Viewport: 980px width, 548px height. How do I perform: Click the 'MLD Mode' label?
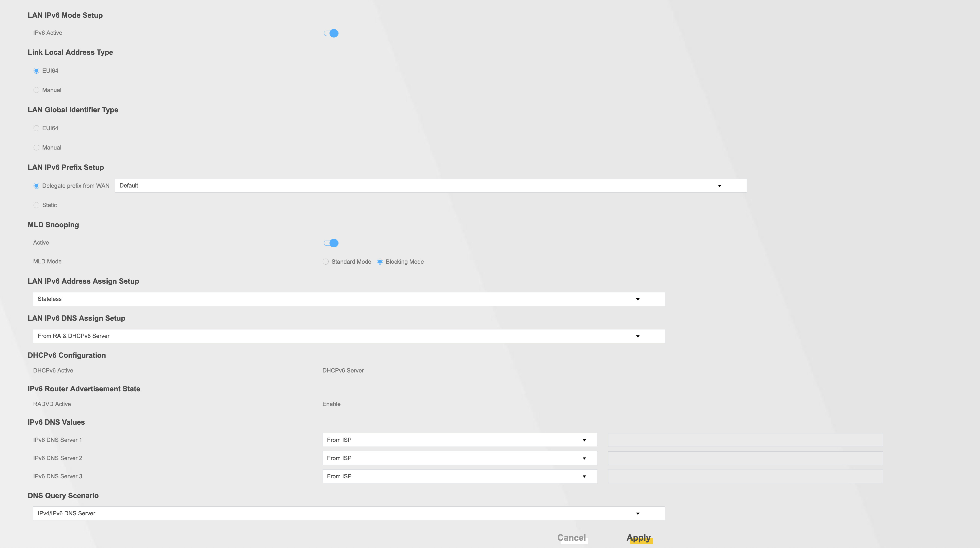47,261
